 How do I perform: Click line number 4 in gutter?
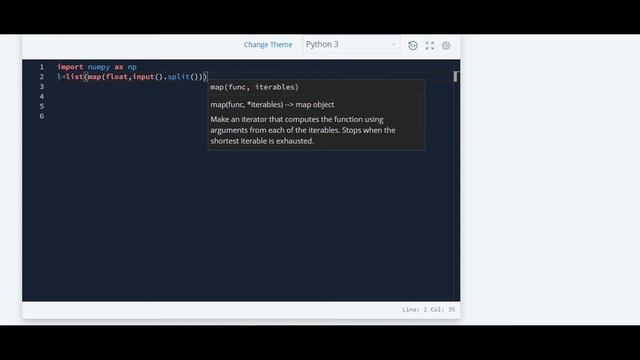pos(42,96)
